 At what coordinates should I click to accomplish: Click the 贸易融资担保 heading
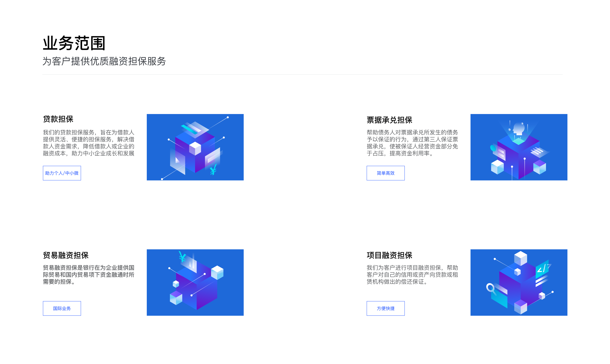pyautogui.click(x=66, y=255)
